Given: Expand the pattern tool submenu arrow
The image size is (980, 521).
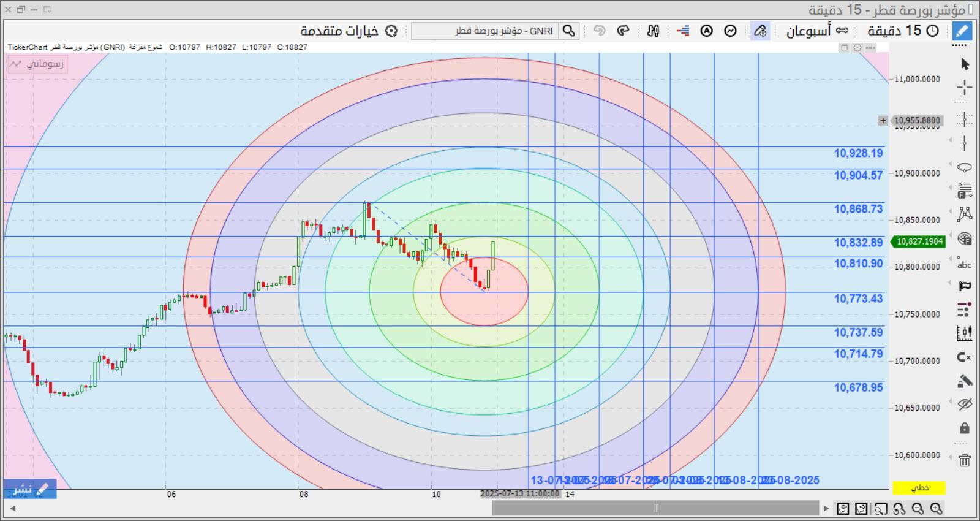Looking at the screenshot, I should point(951,212).
